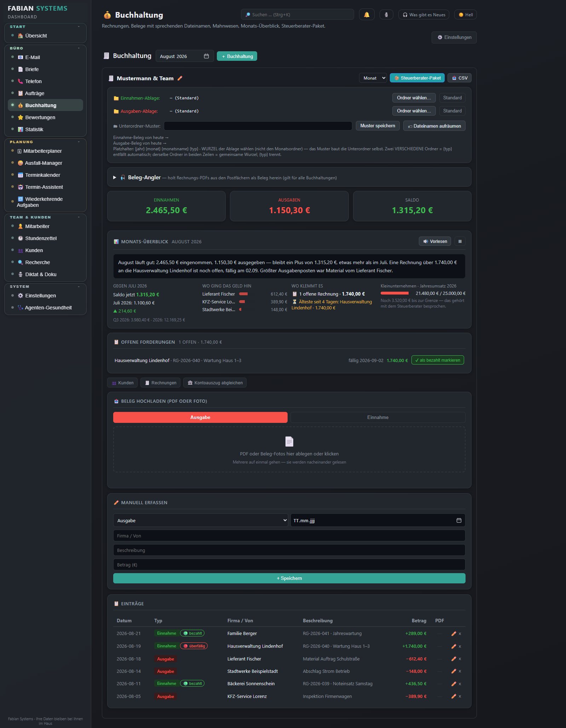Select Ausgabe upload type toggle
The image size is (566, 728).
200,418
